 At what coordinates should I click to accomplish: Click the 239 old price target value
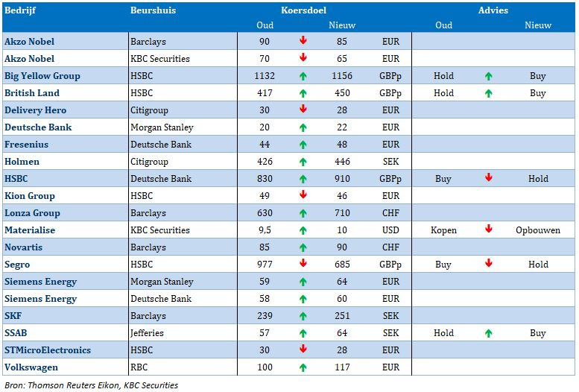click(265, 316)
